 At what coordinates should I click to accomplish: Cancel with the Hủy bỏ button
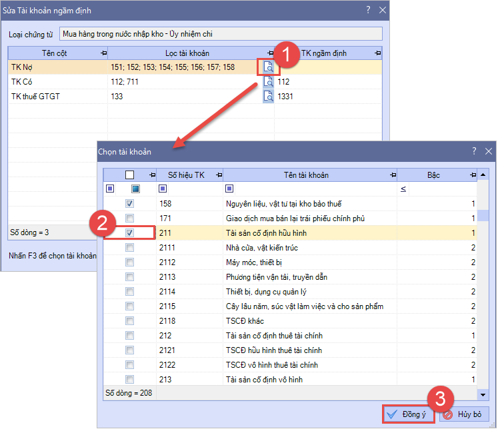click(465, 414)
